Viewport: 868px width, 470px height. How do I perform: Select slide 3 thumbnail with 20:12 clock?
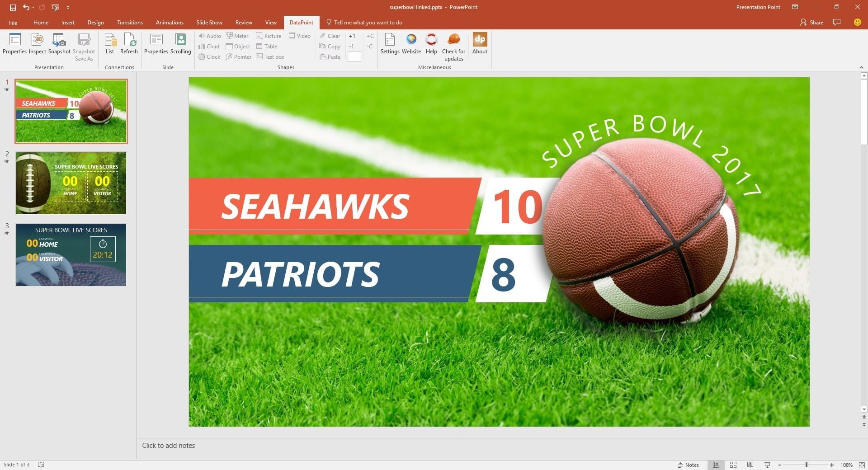pos(71,255)
